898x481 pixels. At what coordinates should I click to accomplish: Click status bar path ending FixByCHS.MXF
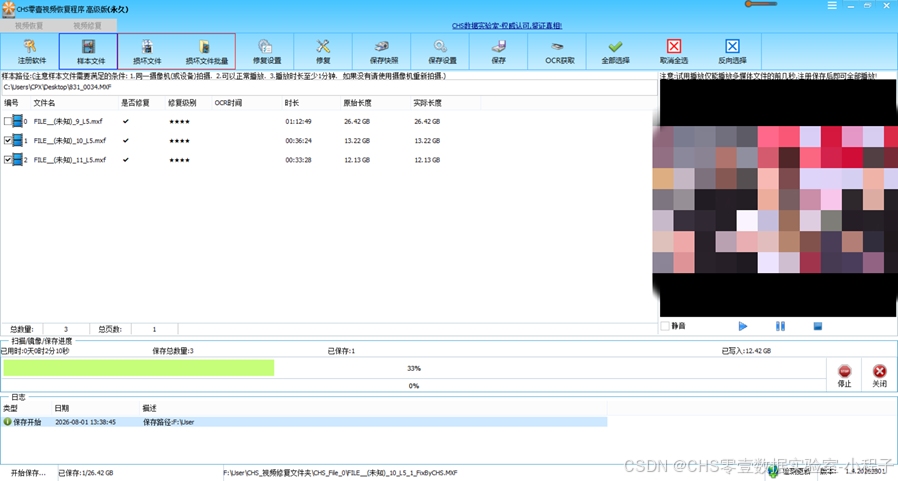coord(340,473)
